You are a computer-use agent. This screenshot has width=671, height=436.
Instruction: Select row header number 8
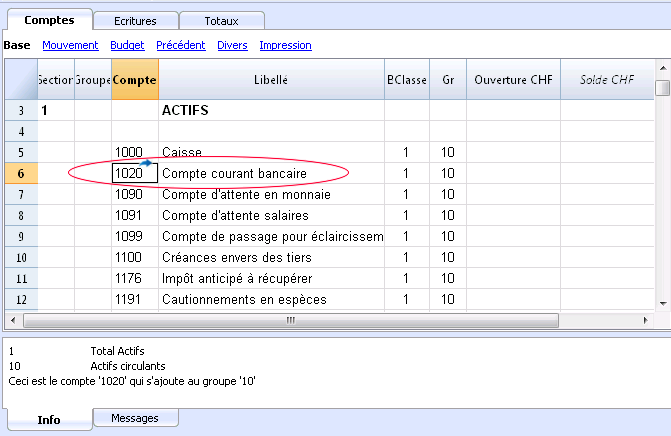pyautogui.click(x=21, y=215)
